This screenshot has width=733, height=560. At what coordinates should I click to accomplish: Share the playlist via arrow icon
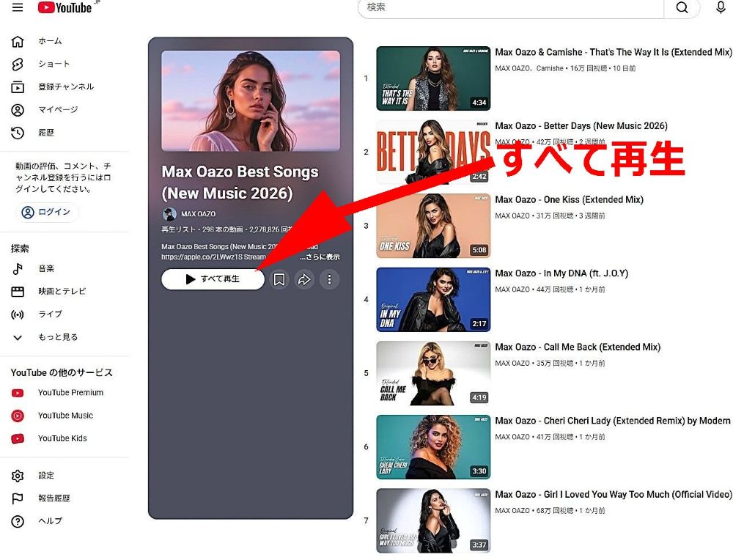point(304,279)
